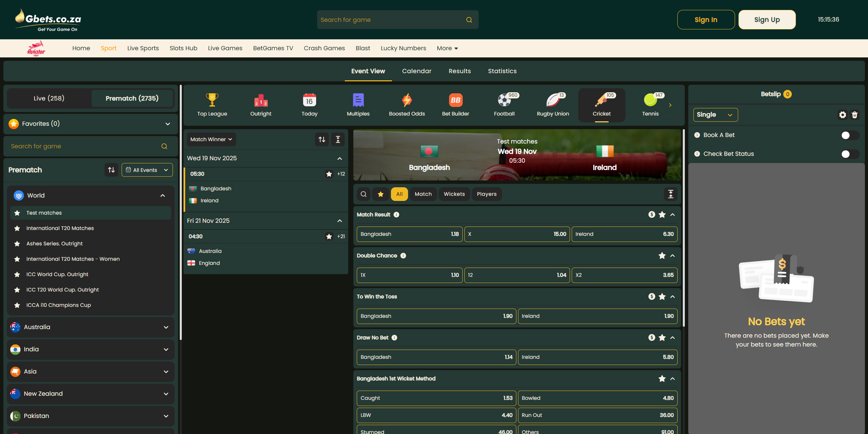868x434 pixels.
Task: Open the Bet Builder icon
Action: [455, 104]
